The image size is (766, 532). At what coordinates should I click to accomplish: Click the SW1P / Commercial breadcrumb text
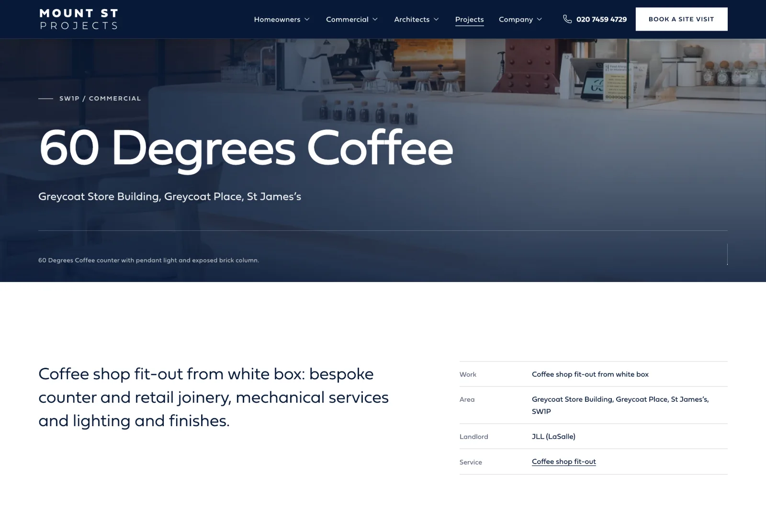click(100, 98)
